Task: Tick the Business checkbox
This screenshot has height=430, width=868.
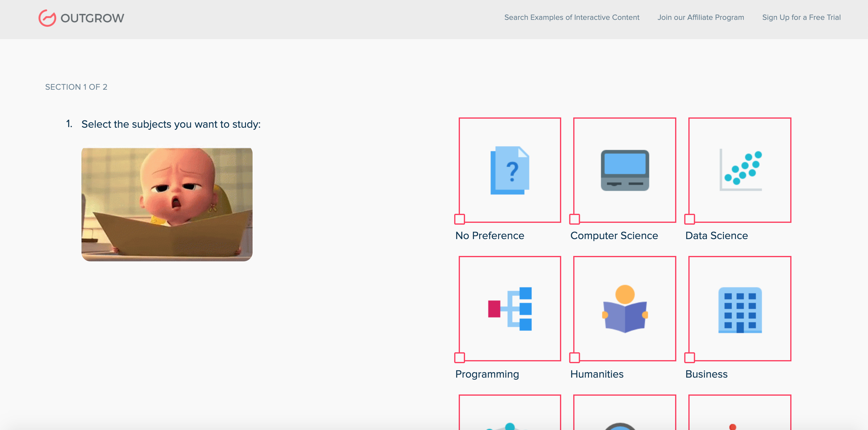Action: coord(689,358)
